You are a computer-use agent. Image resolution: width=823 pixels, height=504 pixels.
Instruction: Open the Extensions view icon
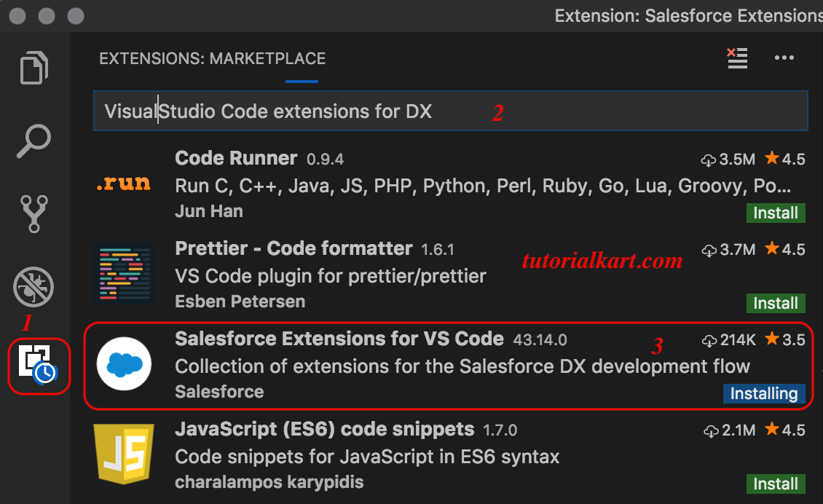(38, 364)
